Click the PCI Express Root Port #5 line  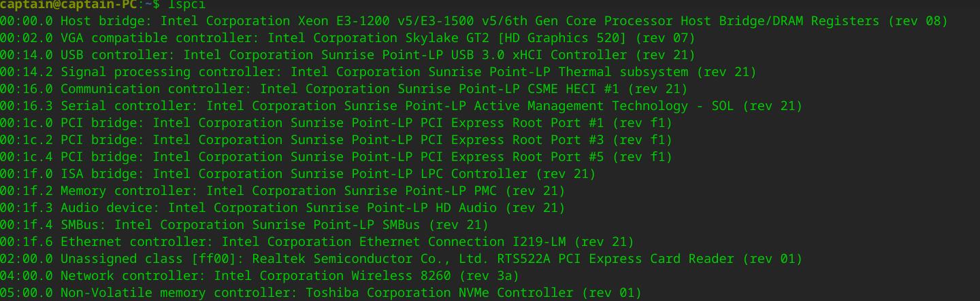[336, 157]
